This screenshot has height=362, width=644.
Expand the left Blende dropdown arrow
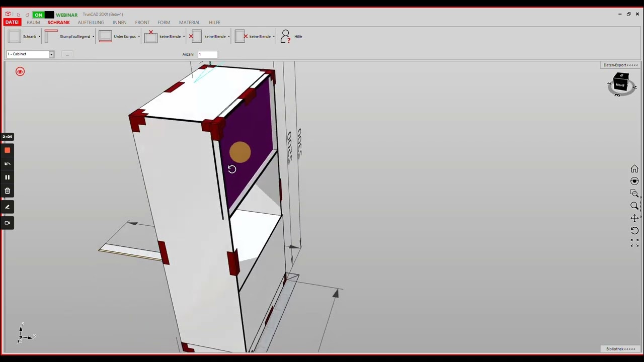click(228, 37)
